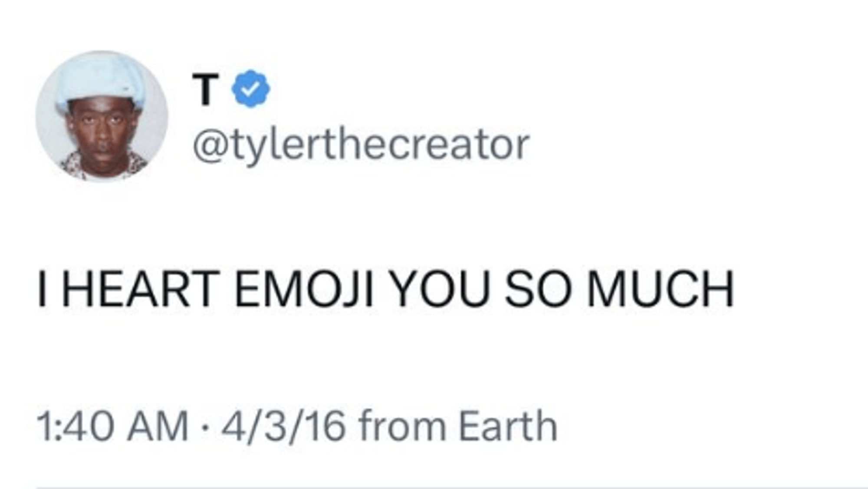Click the leading "I" of the tweet text
Screen dimensions: 868x489
pyautogui.click(x=42, y=289)
